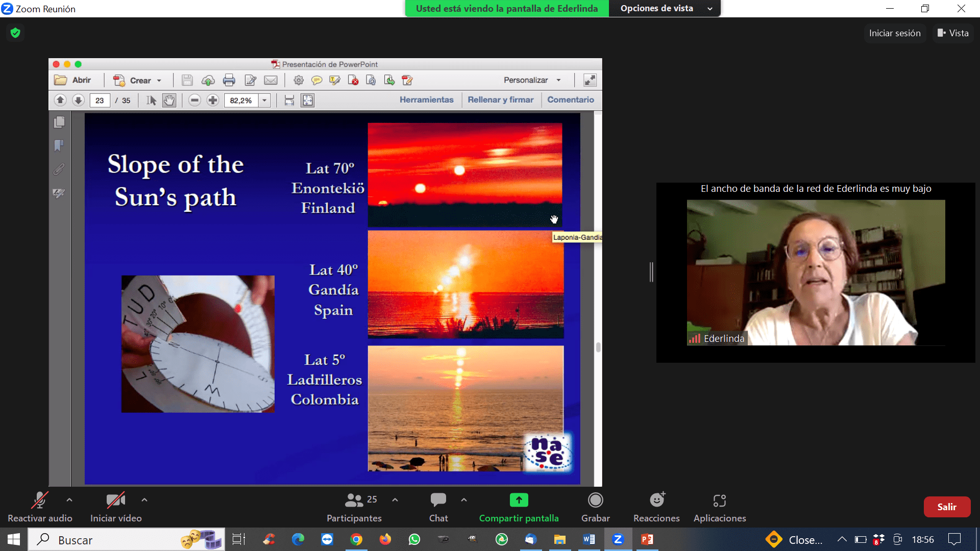Open Chrome from the taskbar
The height and width of the screenshot is (551, 980).
356,539
